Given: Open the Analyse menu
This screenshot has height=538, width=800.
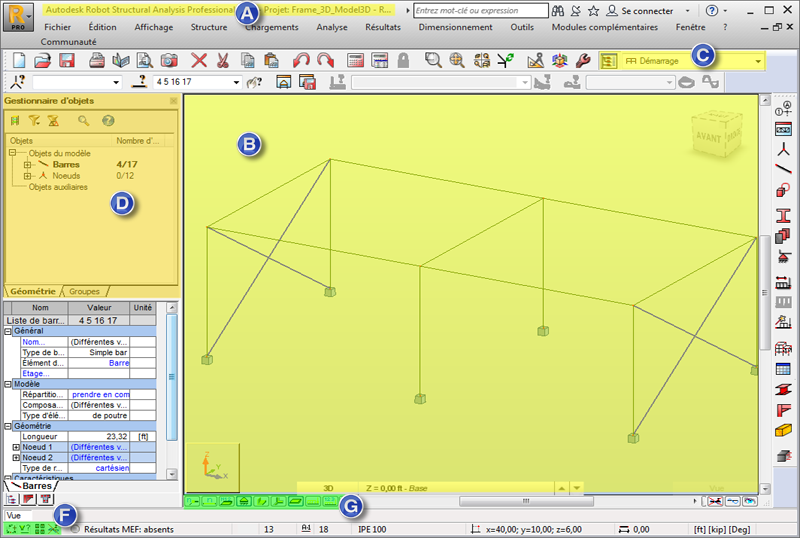Looking at the screenshot, I should 332,27.
